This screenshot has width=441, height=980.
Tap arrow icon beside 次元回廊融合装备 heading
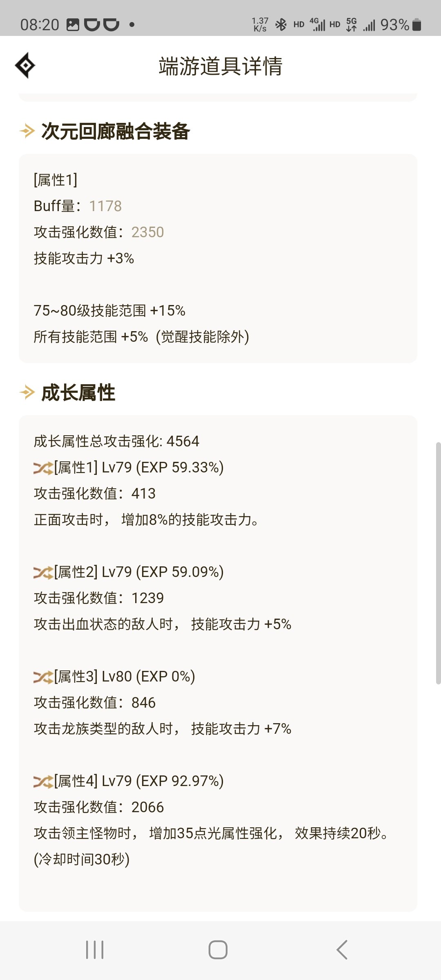pyautogui.click(x=27, y=131)
